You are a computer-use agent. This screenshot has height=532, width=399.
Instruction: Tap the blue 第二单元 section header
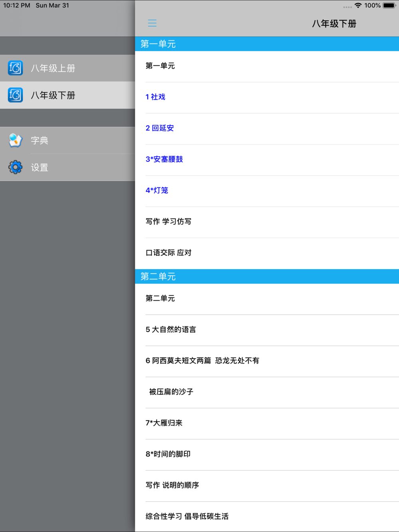267,276
